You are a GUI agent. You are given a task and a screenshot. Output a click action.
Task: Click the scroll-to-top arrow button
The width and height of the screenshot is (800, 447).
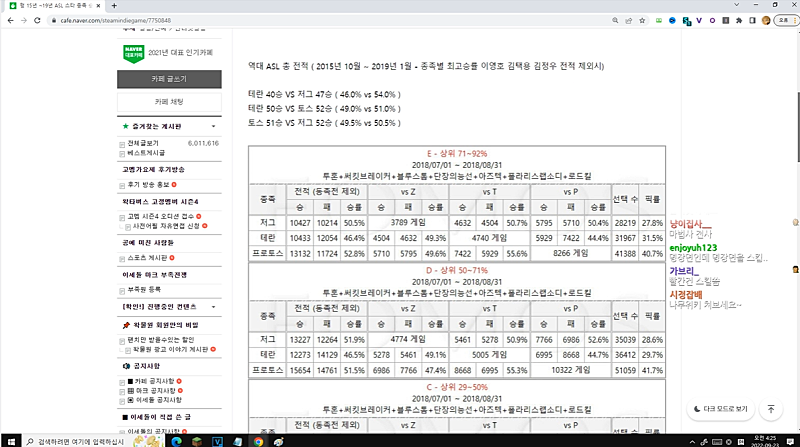[x=771, y=409]
